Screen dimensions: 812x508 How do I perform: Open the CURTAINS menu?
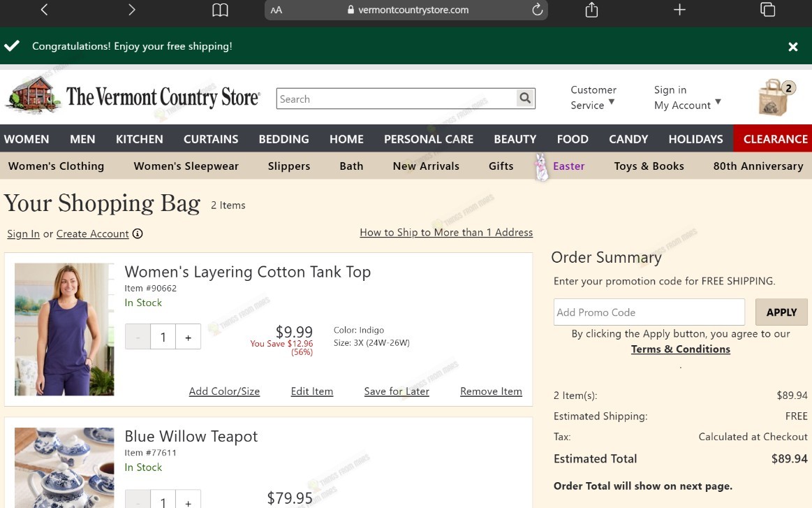pyautogui.click(x=211, y=139)
